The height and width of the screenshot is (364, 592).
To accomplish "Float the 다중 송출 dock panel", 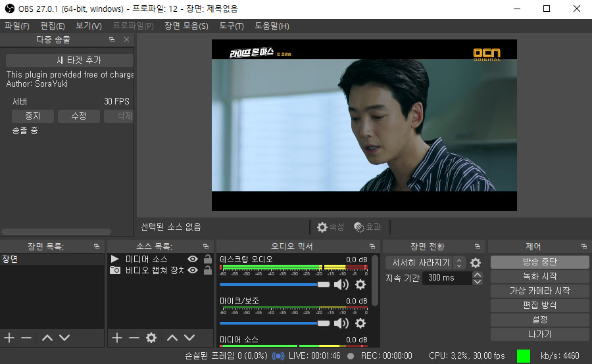I will [112, 39].
